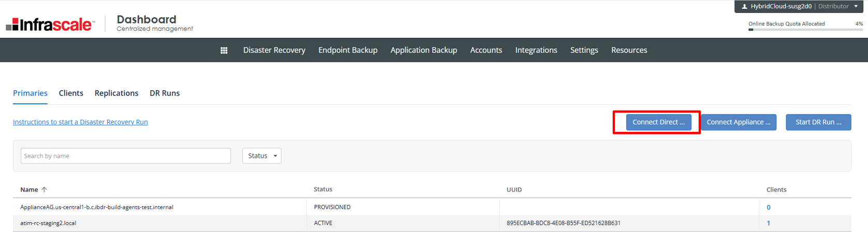The width and height of the screenshot is (868, 232).
Task: Click the user profile icon
Action: tap(744, 7)
